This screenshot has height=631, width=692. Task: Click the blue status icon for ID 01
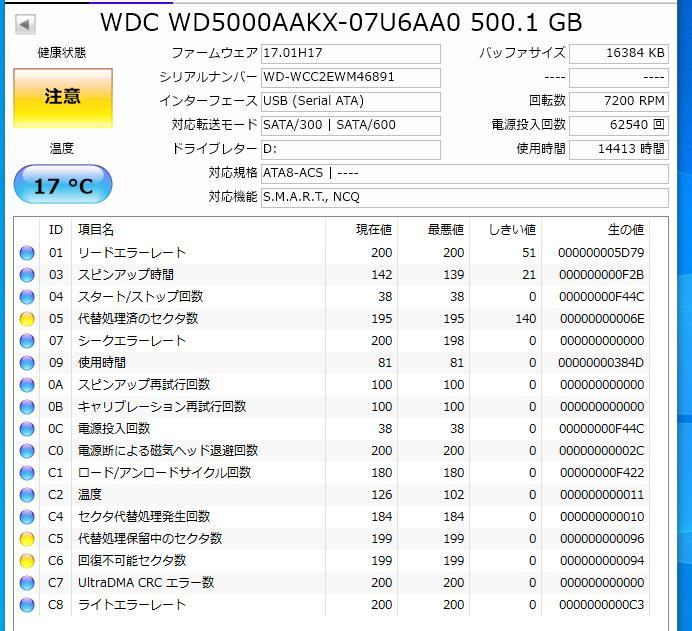tap(27, 253)
